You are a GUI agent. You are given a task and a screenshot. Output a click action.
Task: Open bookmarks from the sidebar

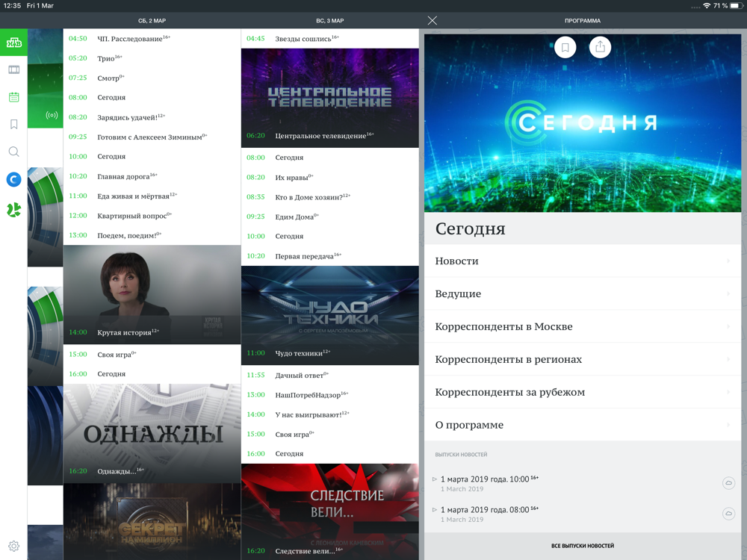click(13, 124)
